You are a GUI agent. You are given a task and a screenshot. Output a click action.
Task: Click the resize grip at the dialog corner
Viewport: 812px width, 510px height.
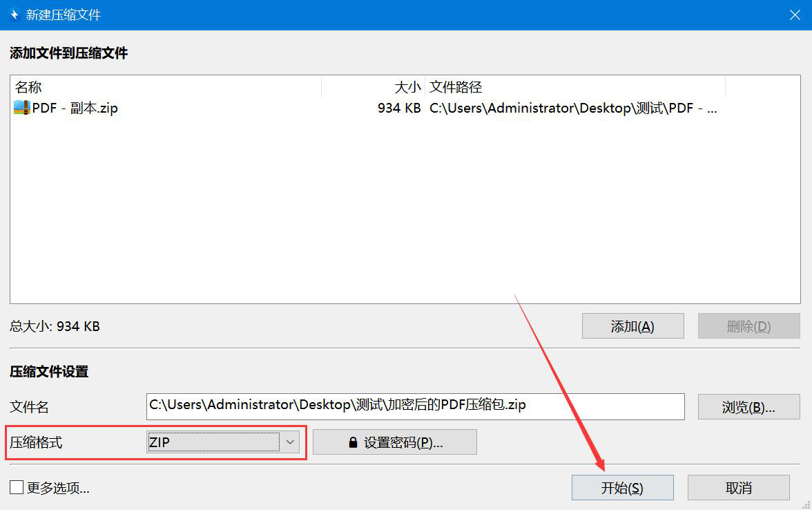pyautogui.click(x=806, y=504)
